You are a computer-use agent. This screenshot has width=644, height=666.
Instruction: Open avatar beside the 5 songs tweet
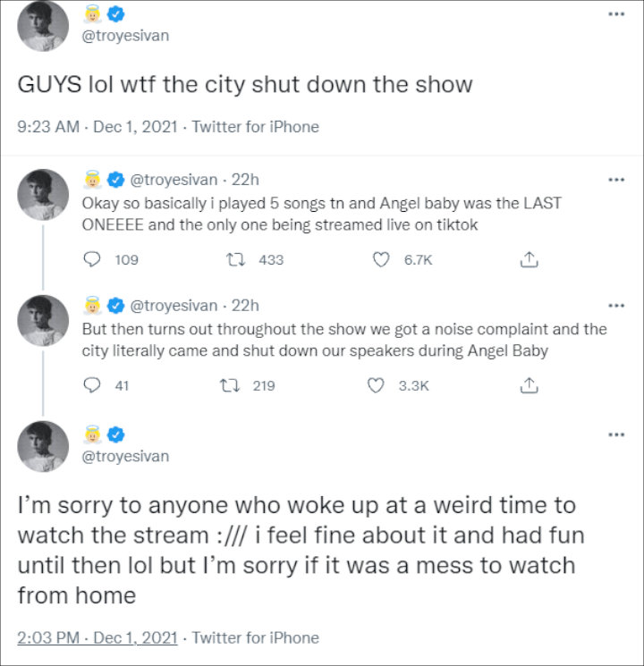coord(43,195)
